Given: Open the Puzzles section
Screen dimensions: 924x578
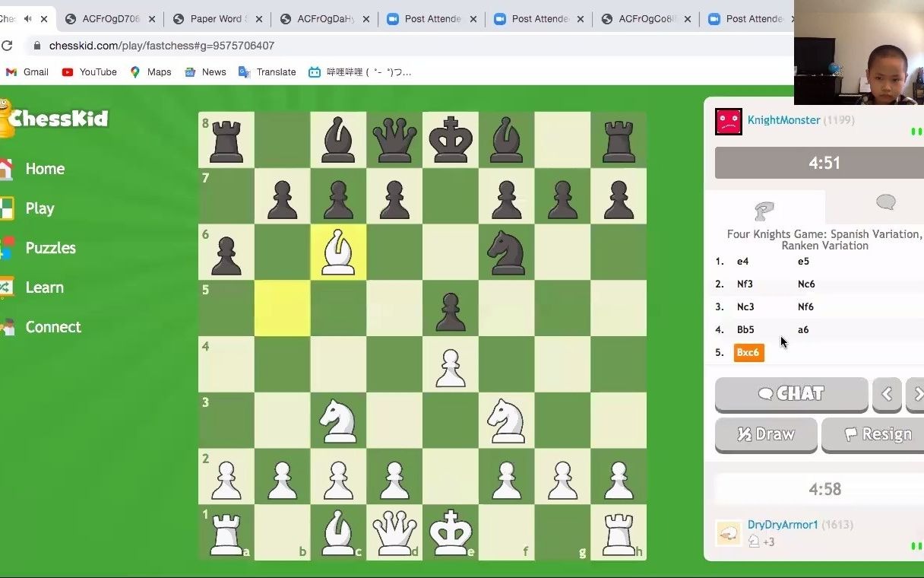Looking at the screenshot, I should coord(49,247).
